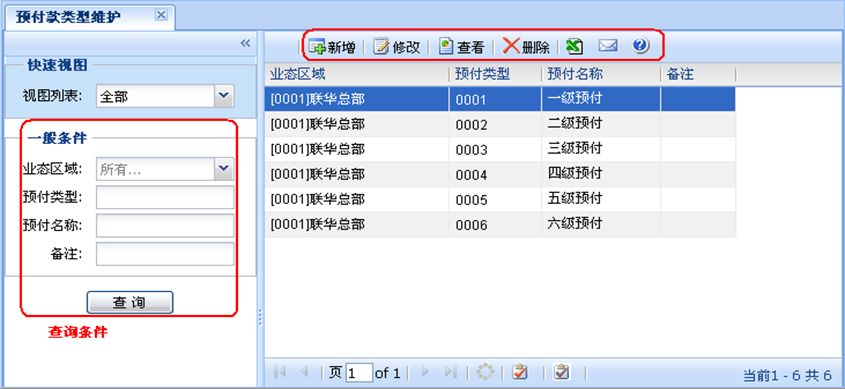Click the envelope mail icon in toolbar
845x389 pixels.
(608, 46)
